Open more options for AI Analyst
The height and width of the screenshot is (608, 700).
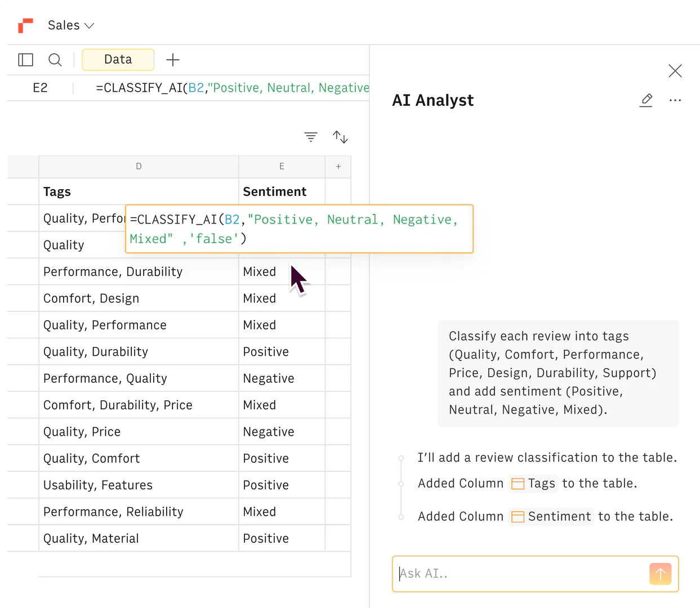[x=675, y=100]
